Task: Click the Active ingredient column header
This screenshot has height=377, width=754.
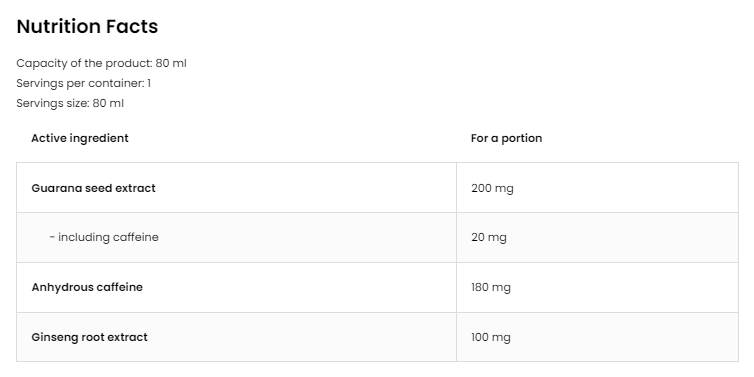Action: [x=80, y=138]
